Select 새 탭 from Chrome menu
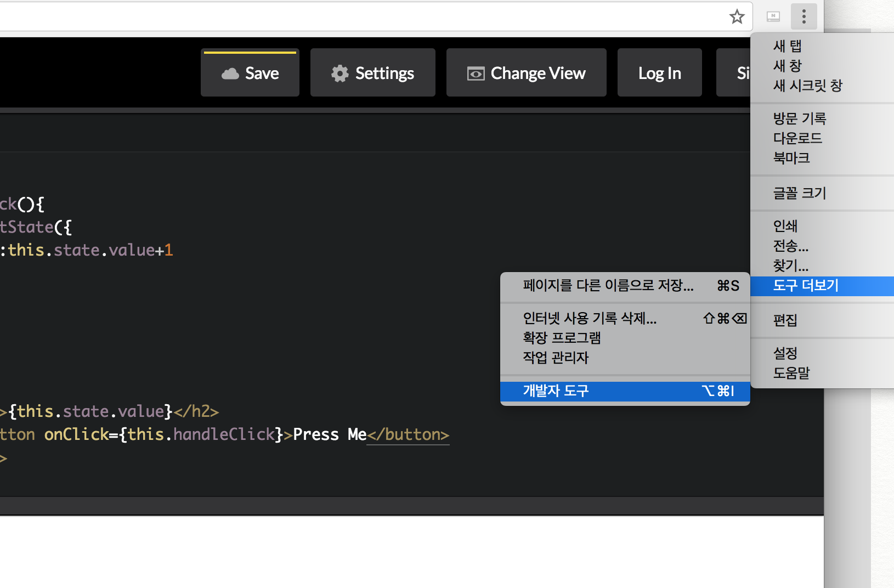Viewport: 894px width, 588px height. pyautogui.click(x=822, y=46)
